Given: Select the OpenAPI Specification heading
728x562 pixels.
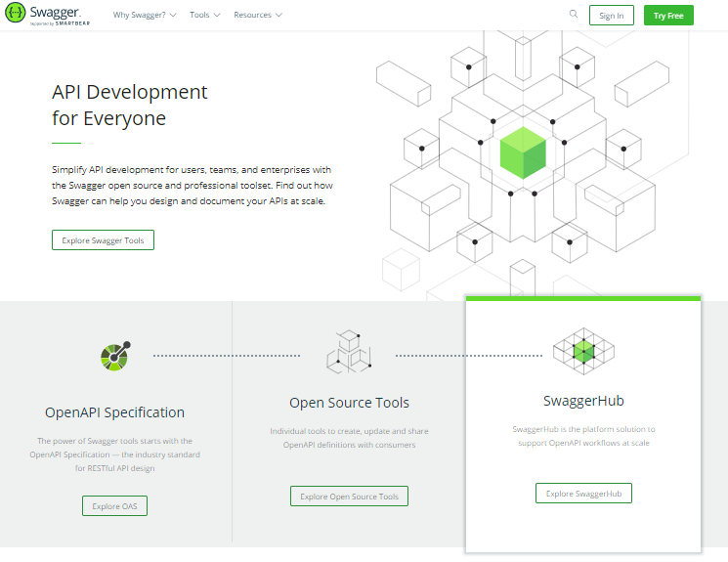Looking at the screenshot, I should click(x=114, y=412).
